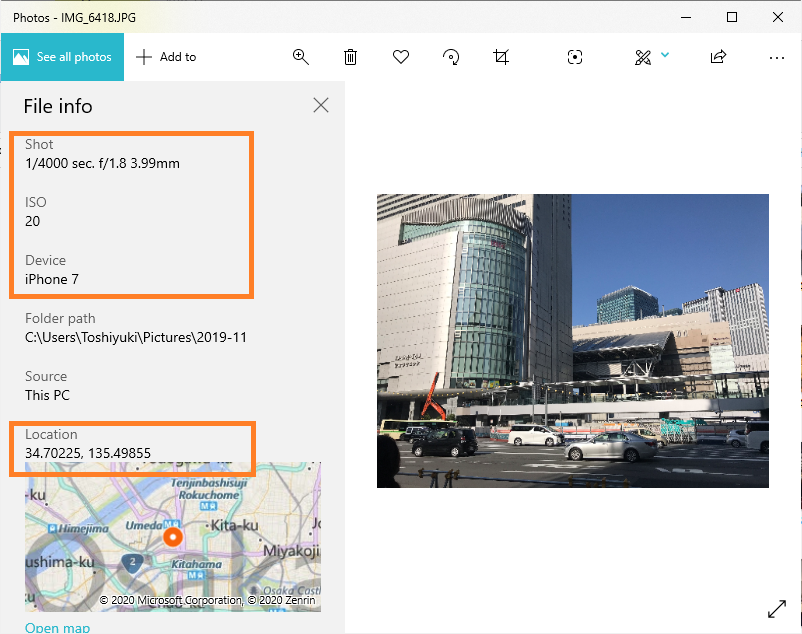Maximize the Photos window
Image resolution: width=802 pixels, height=634 pixels.
click(732, 17)
